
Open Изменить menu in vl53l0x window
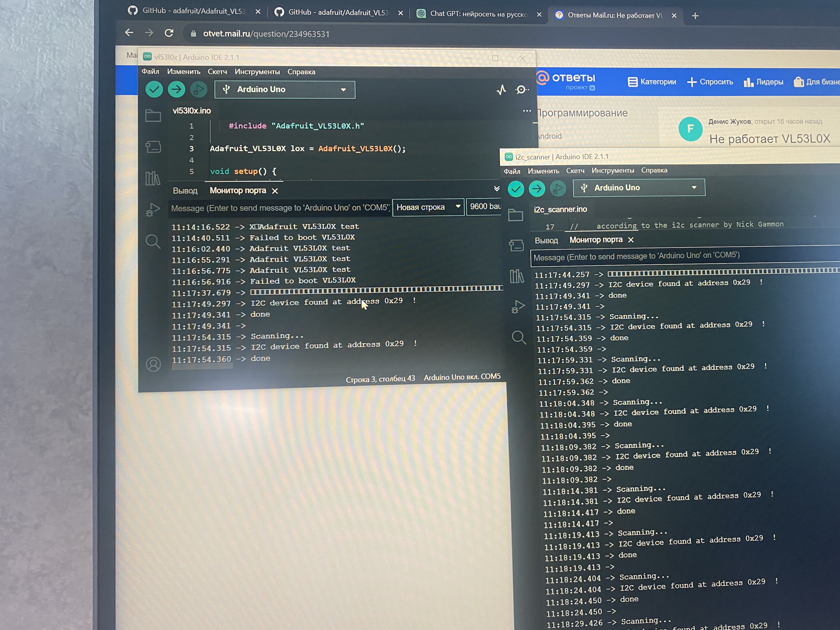(183, 71)
